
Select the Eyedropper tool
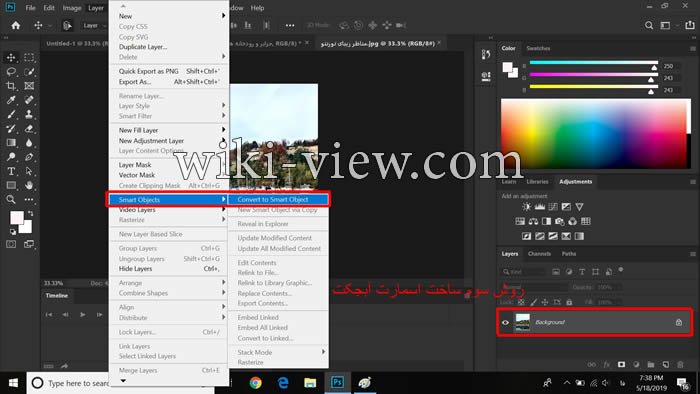click(11, 100)
